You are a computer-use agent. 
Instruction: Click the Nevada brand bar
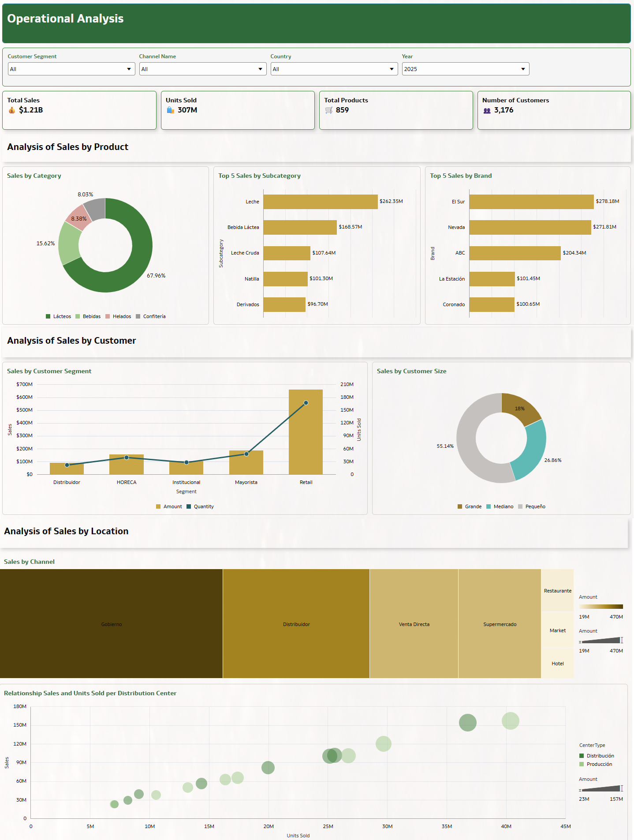(530, 227)
